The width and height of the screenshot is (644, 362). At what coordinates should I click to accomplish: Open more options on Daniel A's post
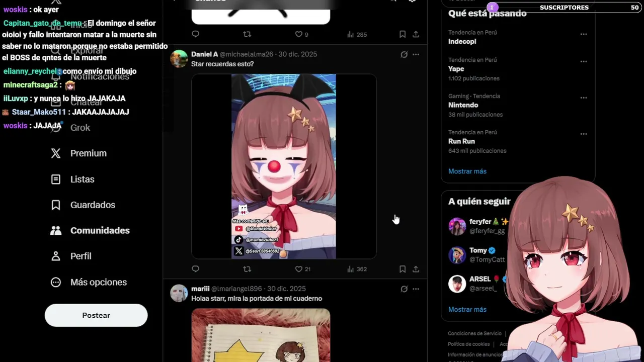coord(416,54)
